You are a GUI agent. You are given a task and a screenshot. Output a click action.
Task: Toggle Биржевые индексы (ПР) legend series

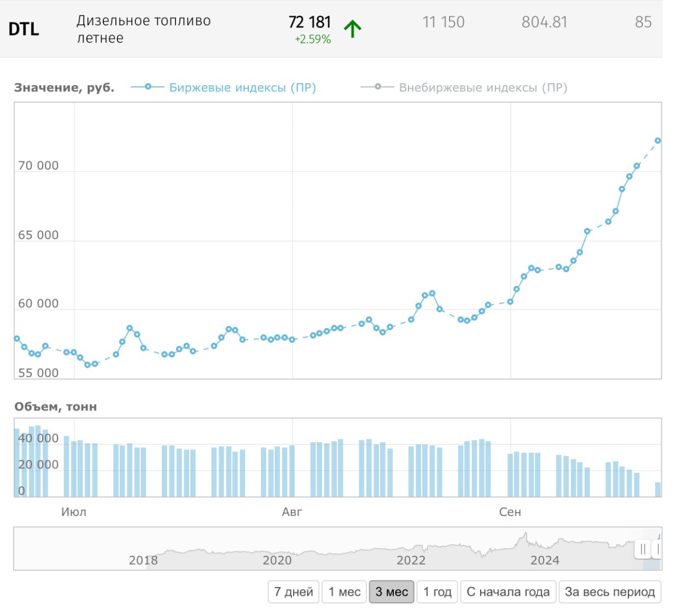[224, 87]
